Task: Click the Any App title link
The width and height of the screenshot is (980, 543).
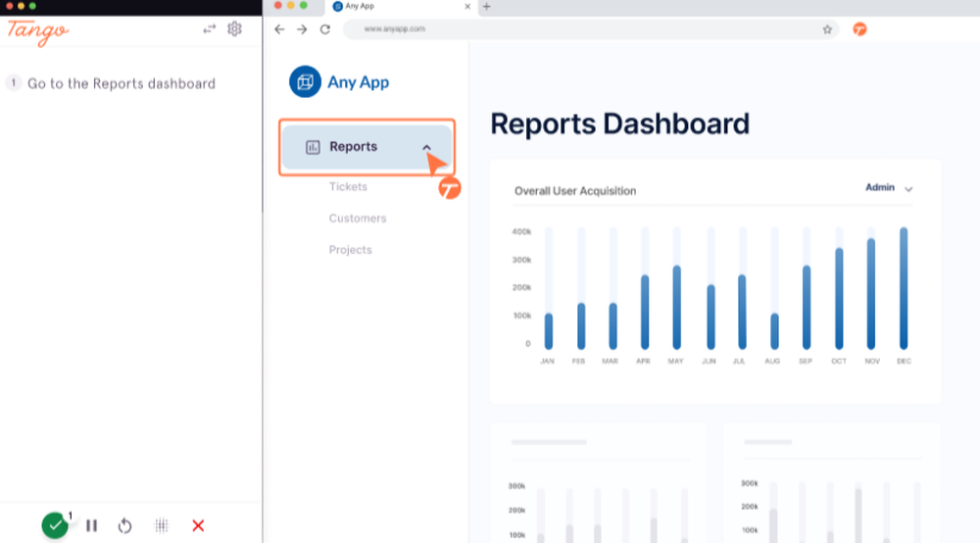Action: click(x=358, y=82)
